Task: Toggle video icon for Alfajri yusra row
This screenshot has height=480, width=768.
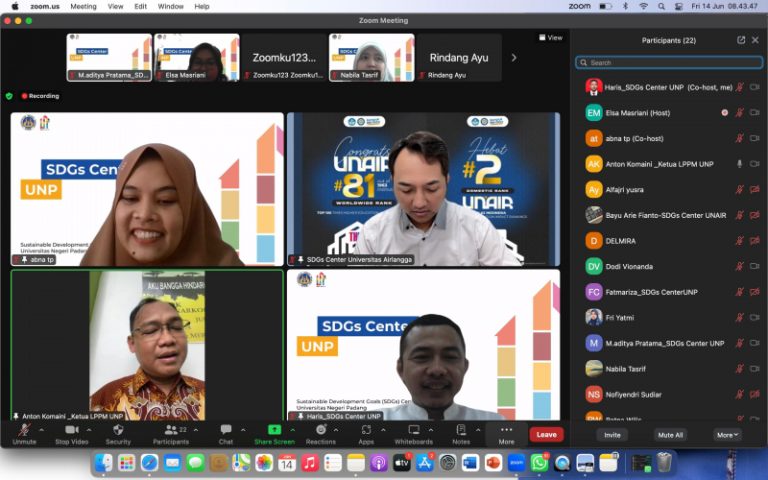Action: coord(755,190)
